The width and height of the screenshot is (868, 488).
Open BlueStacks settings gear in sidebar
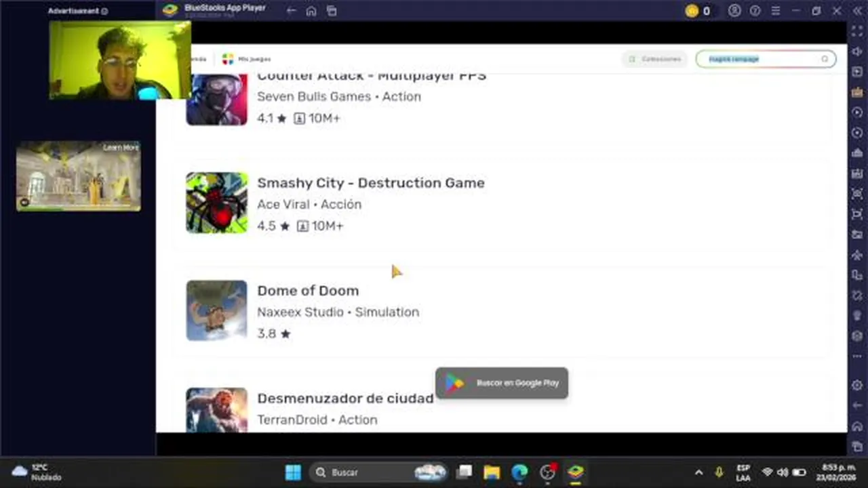click(857, 385)
